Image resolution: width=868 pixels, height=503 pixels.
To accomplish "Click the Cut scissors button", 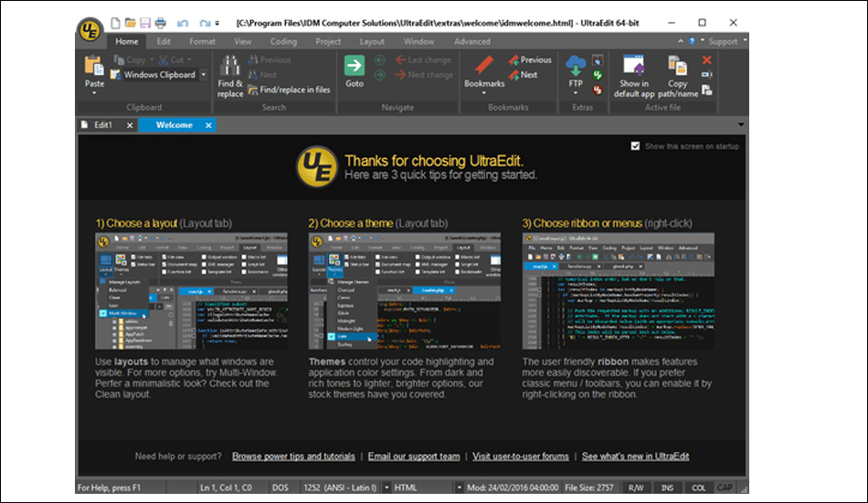I will [171, 59].
